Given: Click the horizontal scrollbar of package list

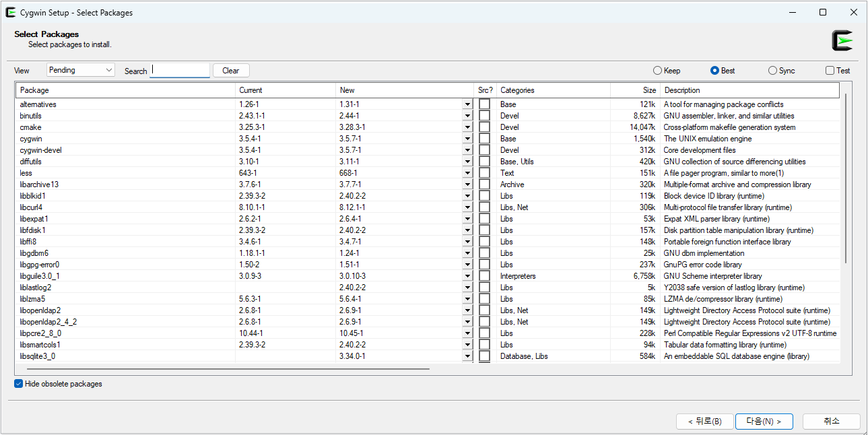Looking at the screenshot, I should click(228, 369).
